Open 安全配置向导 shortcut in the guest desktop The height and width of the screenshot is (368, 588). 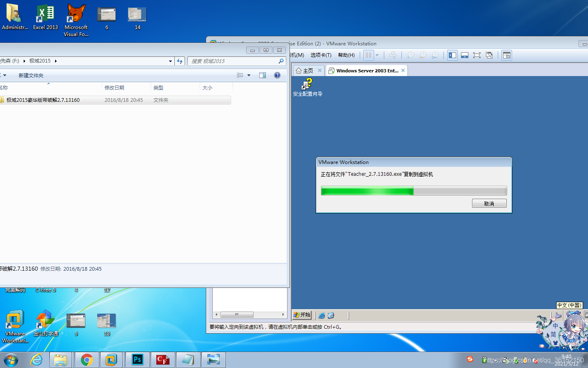pyautogui.click(x=307, y=88)
